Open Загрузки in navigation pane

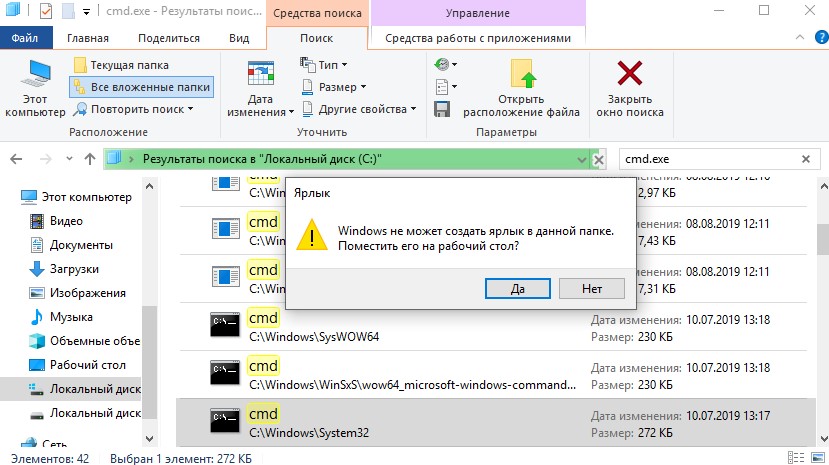click(x=64, y=269)
